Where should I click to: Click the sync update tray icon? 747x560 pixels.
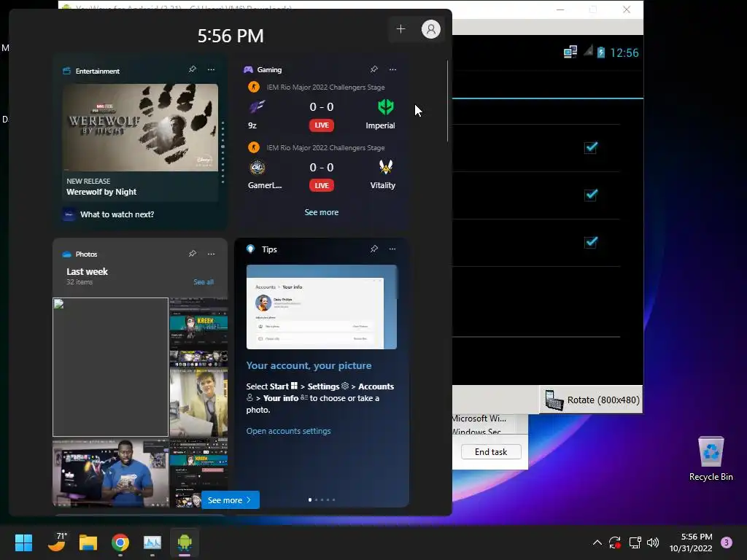614,542
